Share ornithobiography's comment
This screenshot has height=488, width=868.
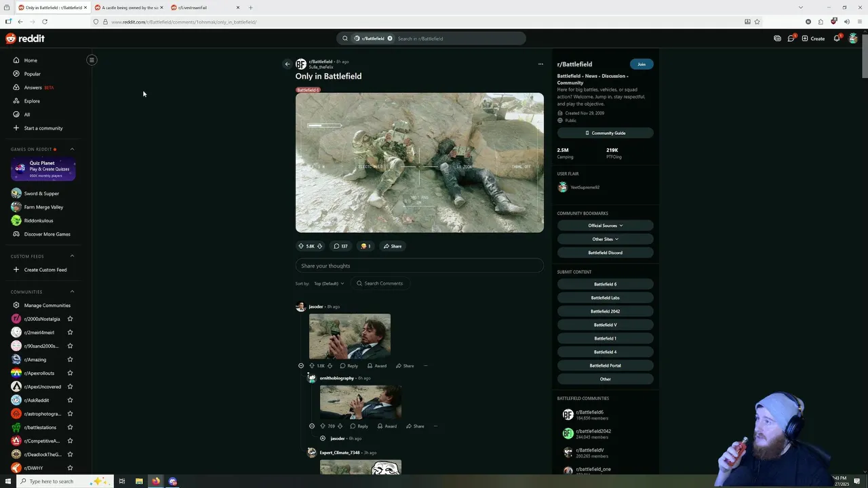point(415,426)
